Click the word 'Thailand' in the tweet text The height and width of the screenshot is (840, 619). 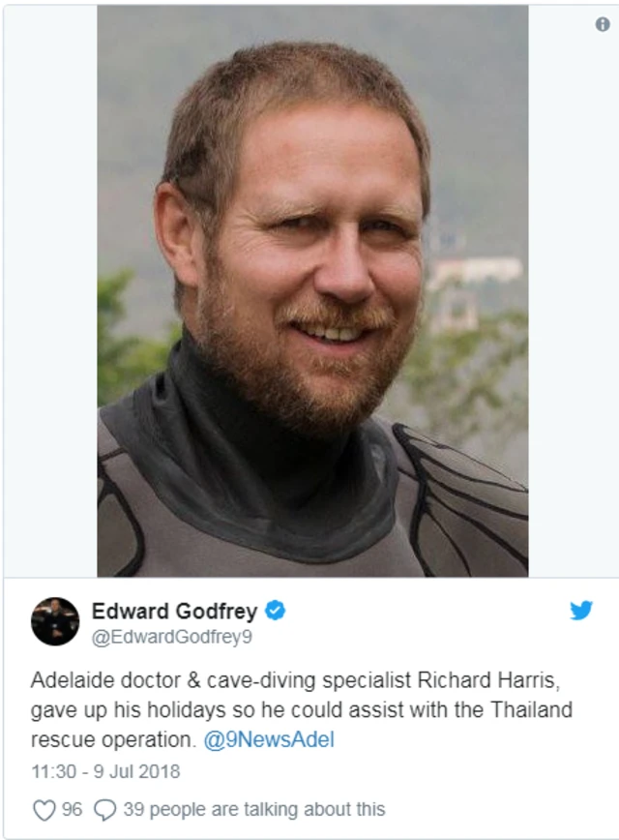(x=531, y=709)
